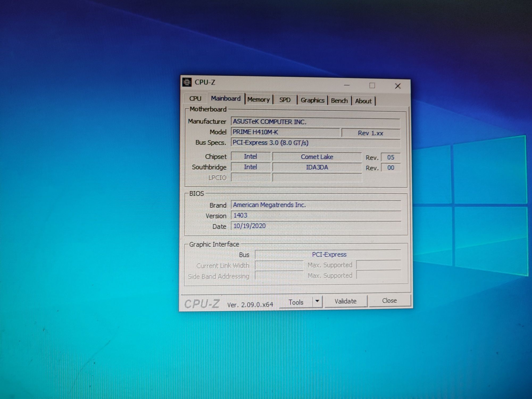532x399 pixels.
Task: Click the BIOS Date 10/19/2020 field
Action: pyautogui.click(x=316, y=226)
